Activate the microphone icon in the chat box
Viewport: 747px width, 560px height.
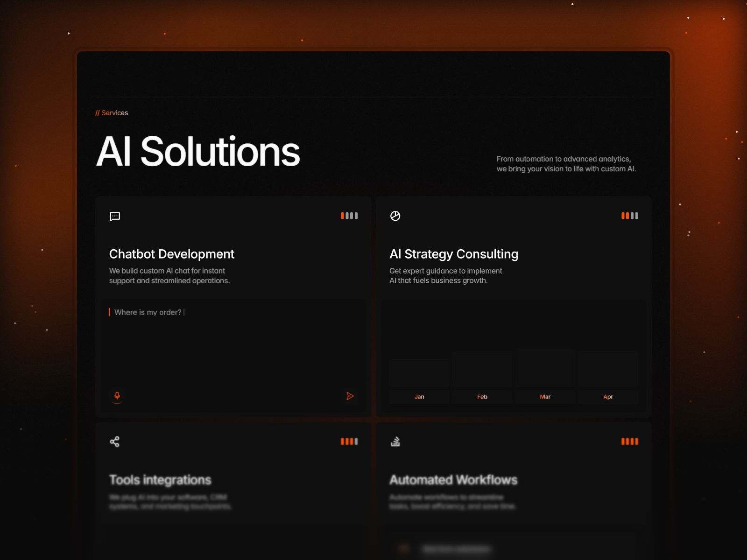tap(117, 396)
